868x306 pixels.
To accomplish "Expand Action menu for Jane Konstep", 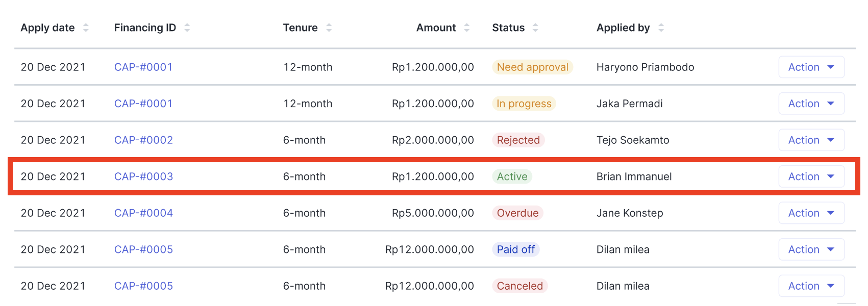I will point(811,213).
